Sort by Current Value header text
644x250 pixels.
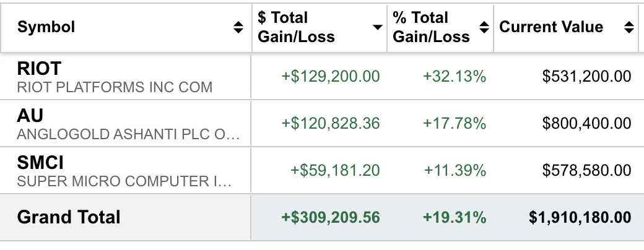click(x=551, y=27)
